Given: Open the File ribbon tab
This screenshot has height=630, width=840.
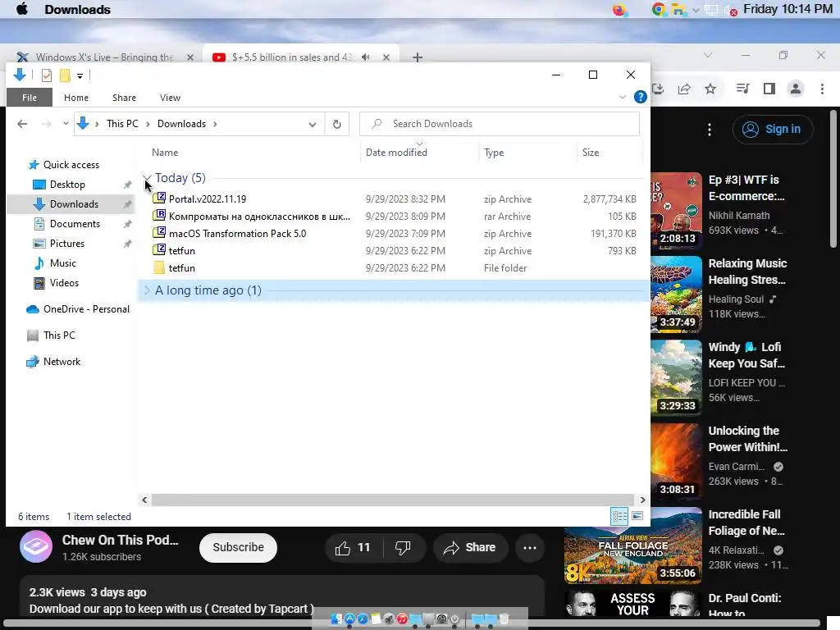Looking at the screenshot, I should tap(30, 98).
